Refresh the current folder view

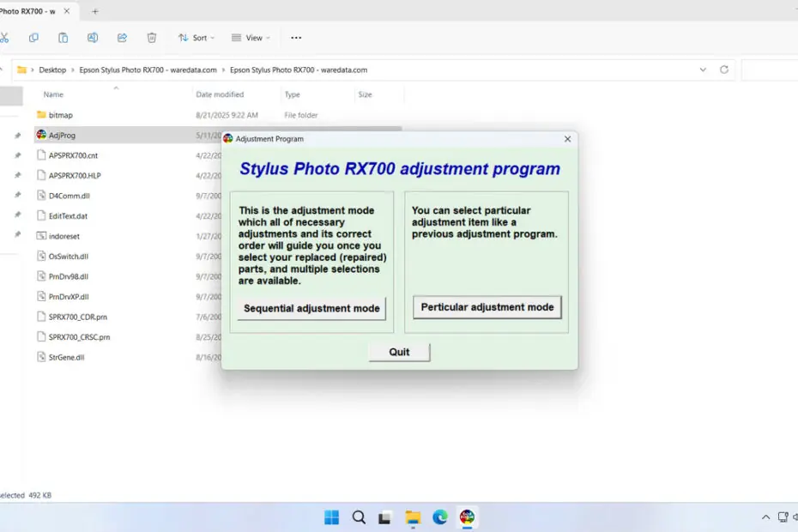[724, 70]
